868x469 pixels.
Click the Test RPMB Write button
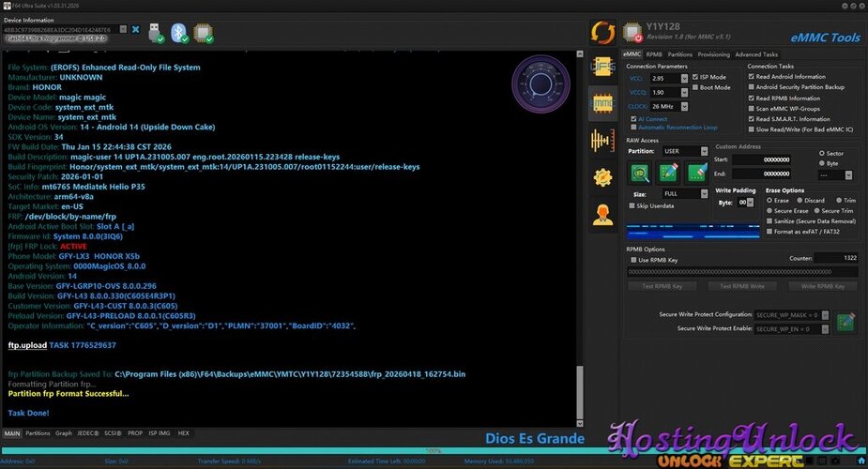pyautogui.click(x=742, y=286)
